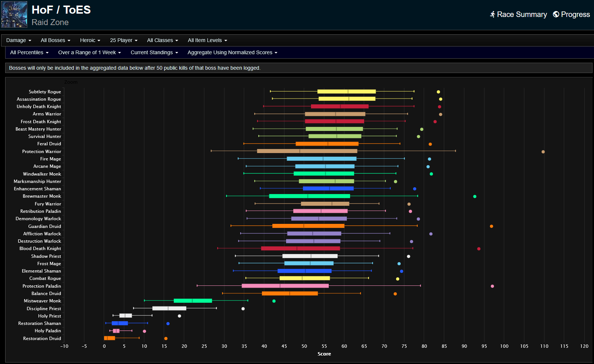The image size is (594, 364).
Task: Click the Restoration Druid row label
Action: [42, 339]
